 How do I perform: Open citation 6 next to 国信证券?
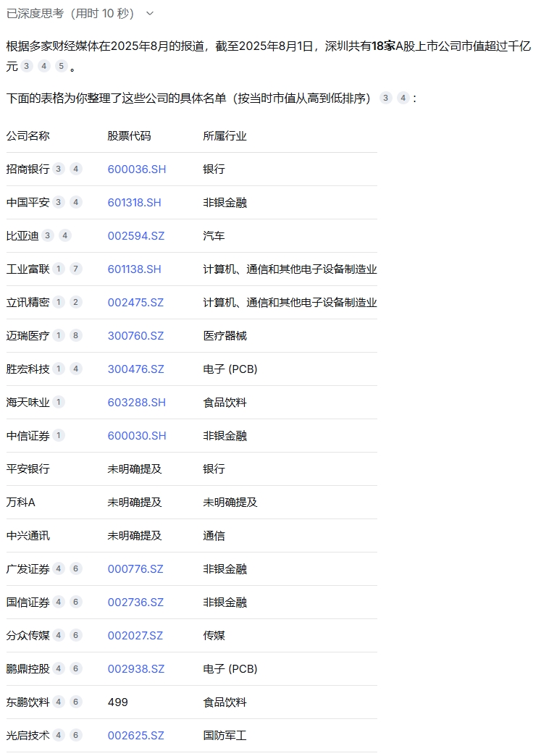click(x=76, y=602)
